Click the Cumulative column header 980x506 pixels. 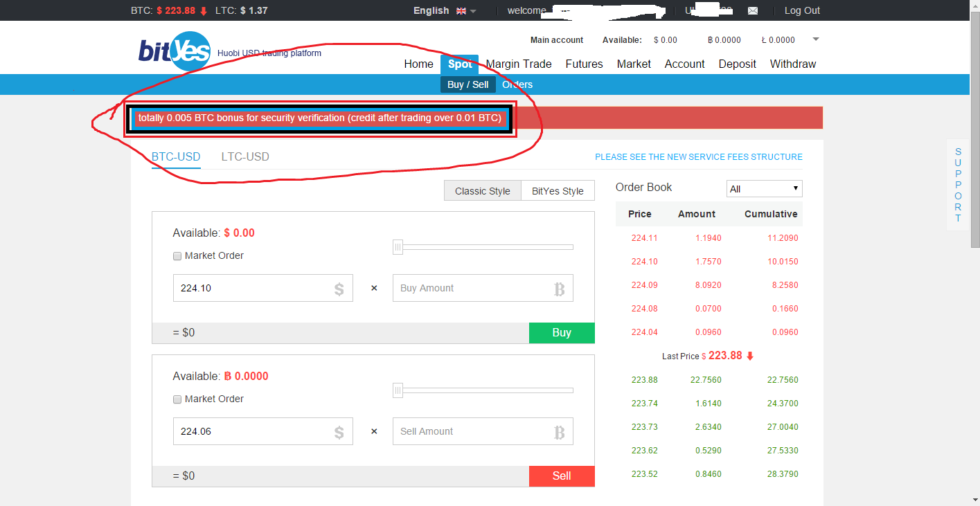click(x=771, y=214)
